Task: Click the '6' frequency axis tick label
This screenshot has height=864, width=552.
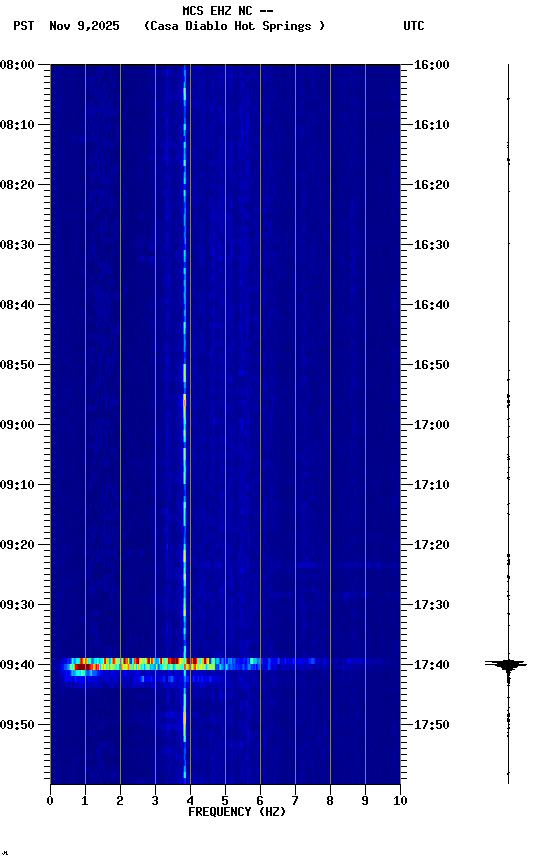Action: point(260,801)
